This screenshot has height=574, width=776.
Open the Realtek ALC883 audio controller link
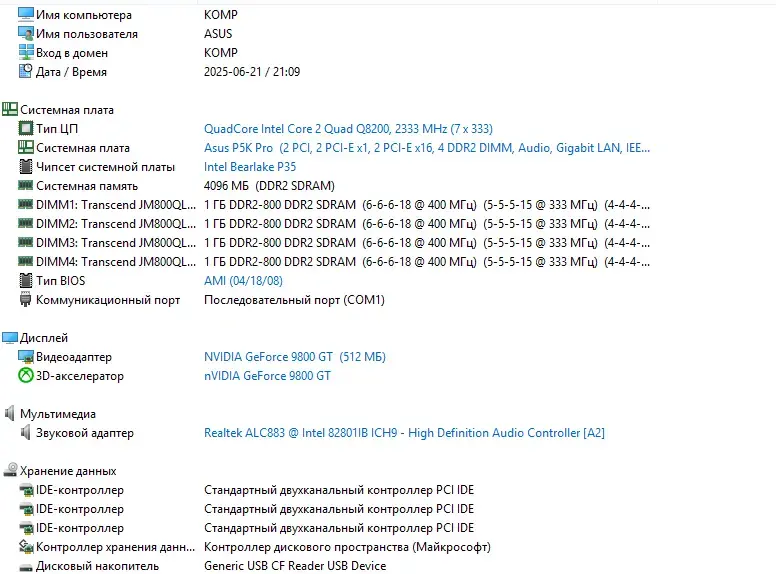(x=404, y=432)
